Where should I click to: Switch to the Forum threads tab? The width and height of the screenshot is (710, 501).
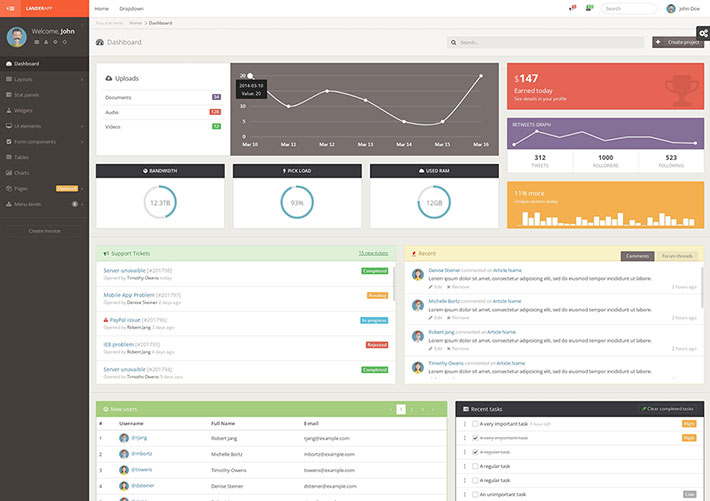[678, 256]
